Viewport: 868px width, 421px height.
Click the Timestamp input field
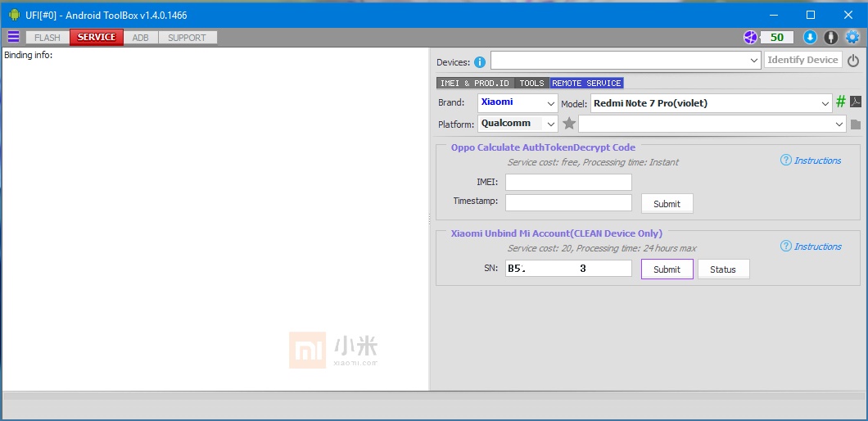[x=568, y=202]
